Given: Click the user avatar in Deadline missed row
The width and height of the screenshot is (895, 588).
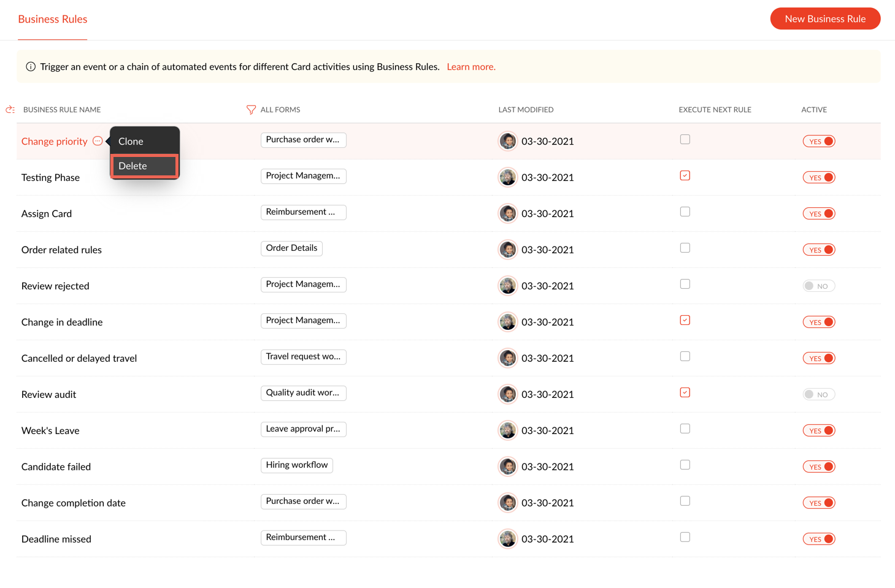Looking at the screenshot, I should [x=507, y=539].
